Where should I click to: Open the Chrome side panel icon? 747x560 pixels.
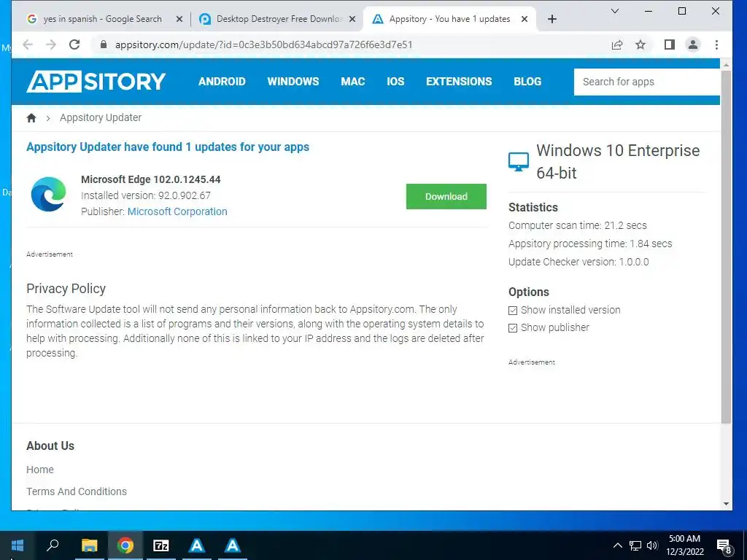(x=670, y=44)
